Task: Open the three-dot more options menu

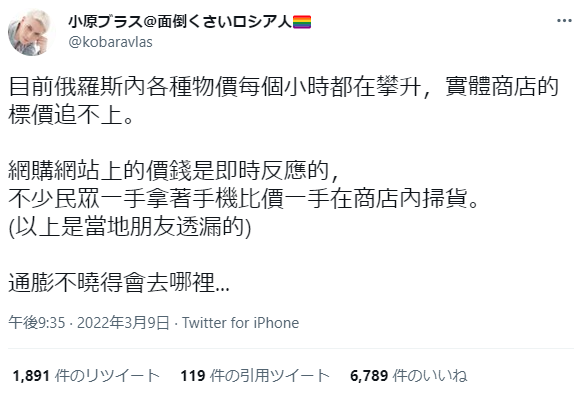Action: [564, 21]
